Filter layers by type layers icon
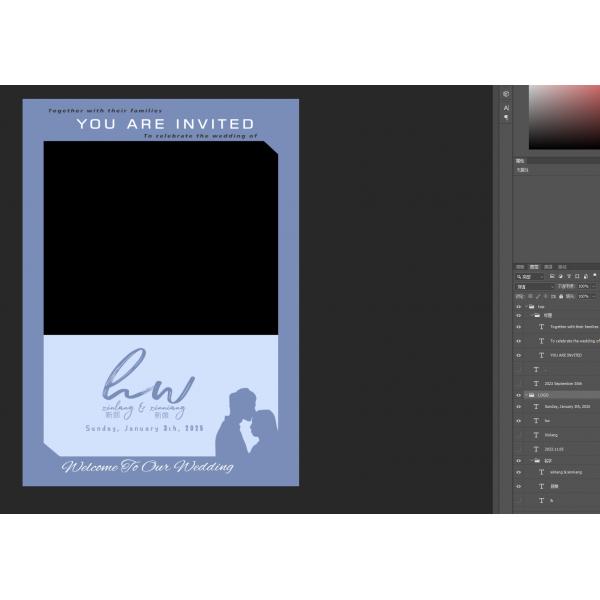 568,276
